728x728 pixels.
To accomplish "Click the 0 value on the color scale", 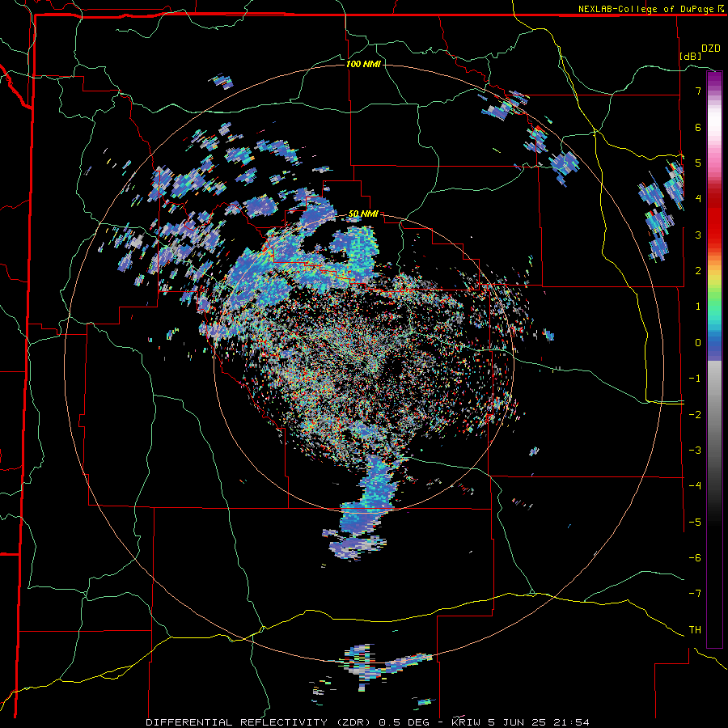I will (x=698, y=343).
